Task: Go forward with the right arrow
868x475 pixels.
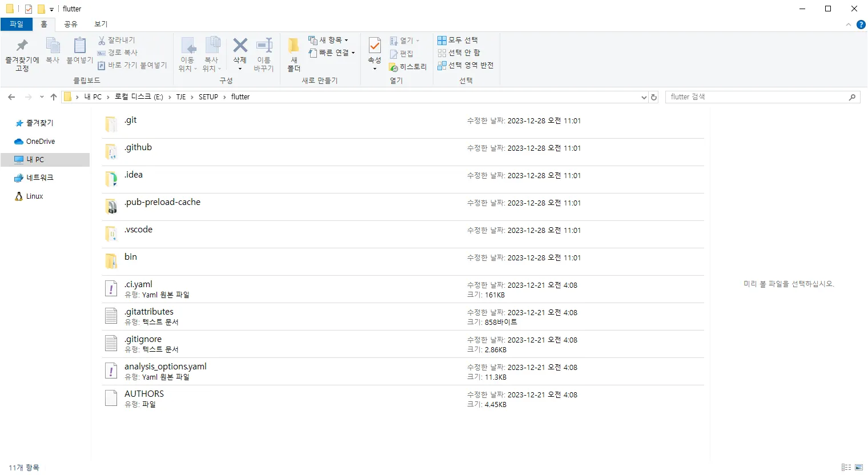Action: click(28, 97)
